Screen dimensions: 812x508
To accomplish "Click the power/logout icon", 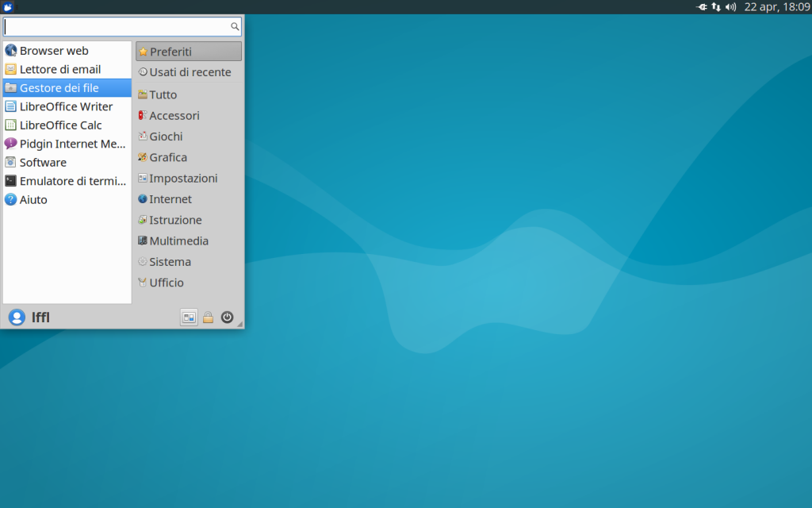I will point(228,317).
